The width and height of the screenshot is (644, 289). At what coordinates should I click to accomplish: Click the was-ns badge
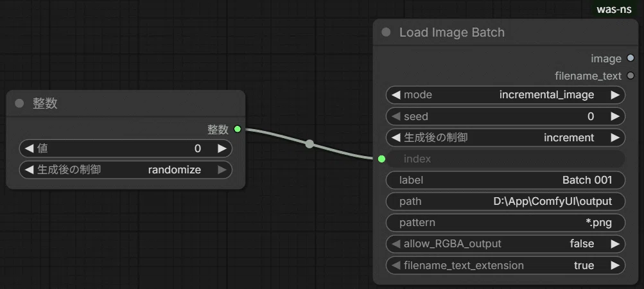614,10
